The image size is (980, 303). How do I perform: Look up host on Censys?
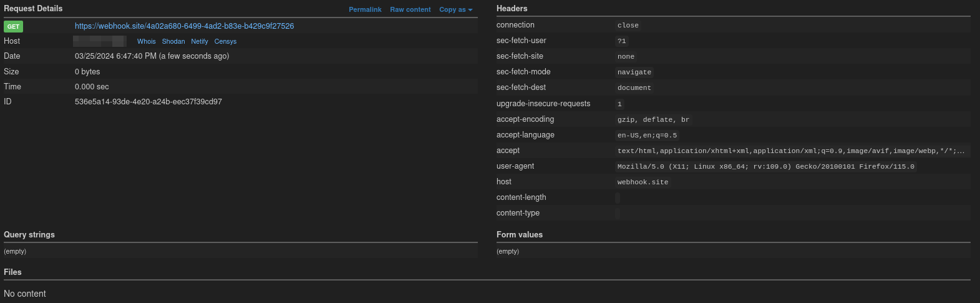pos(225,41)
